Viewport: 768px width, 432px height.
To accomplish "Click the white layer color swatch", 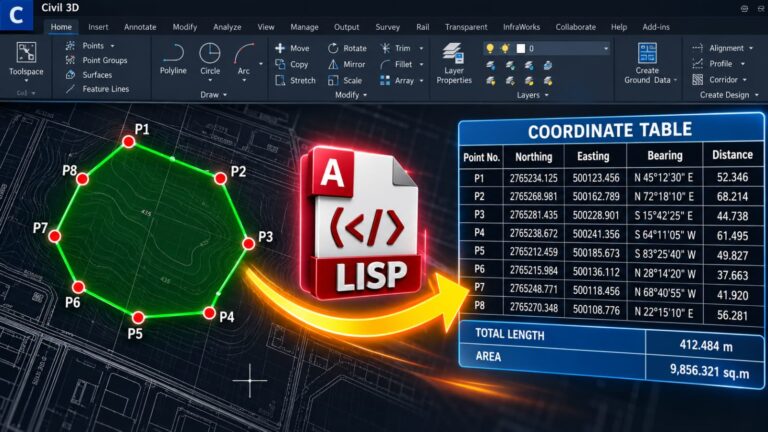I will (521, 48).
